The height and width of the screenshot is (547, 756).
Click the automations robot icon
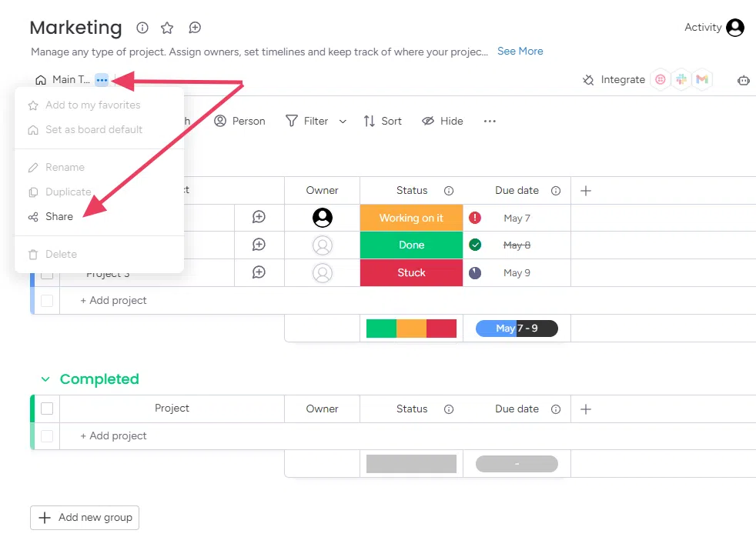(x=743, y=80)
